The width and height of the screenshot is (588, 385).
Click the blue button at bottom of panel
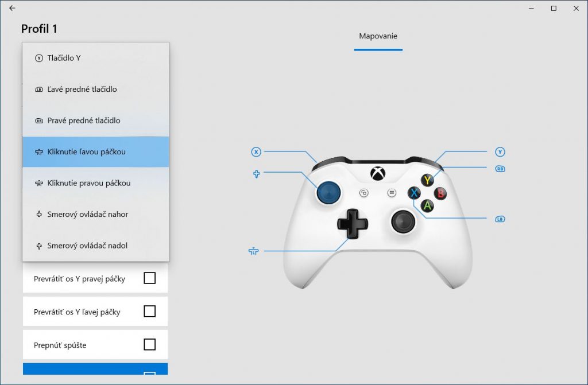tap(95, 369)
